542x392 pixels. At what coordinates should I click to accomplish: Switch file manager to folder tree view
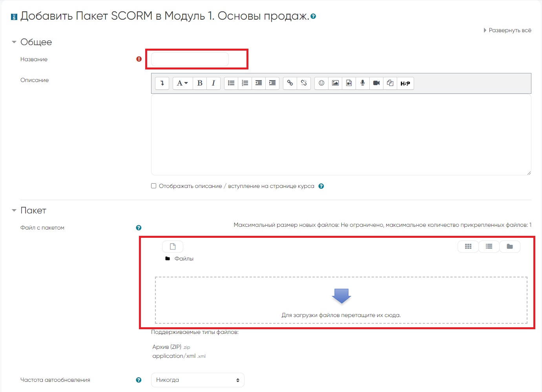510,246
